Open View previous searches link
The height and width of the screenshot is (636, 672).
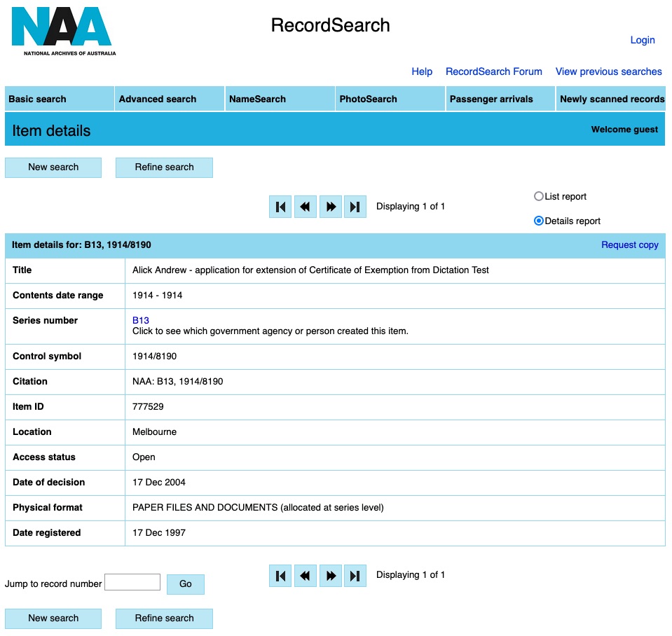point(608,71)
